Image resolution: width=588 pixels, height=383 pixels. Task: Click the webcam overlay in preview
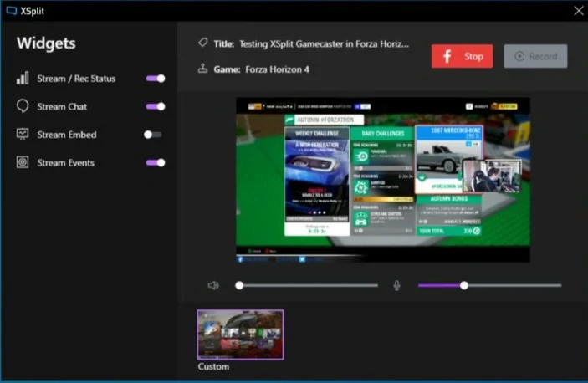(492, 176)
